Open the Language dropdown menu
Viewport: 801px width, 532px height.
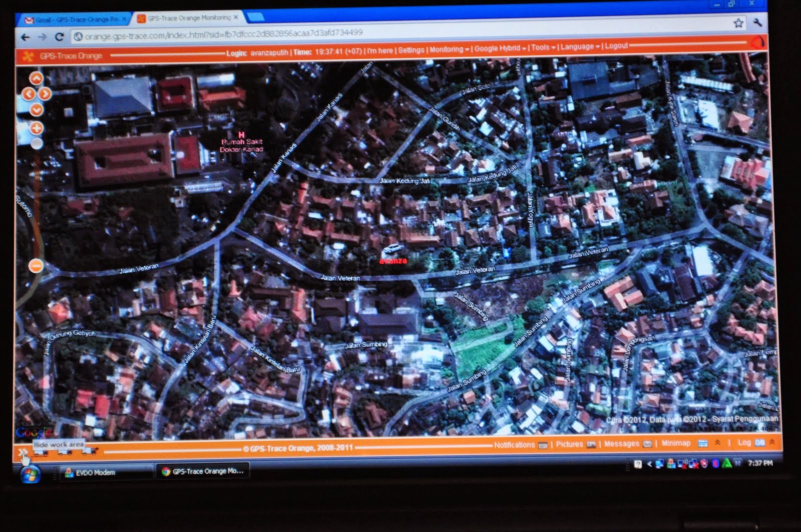click(x=580, y=47)
